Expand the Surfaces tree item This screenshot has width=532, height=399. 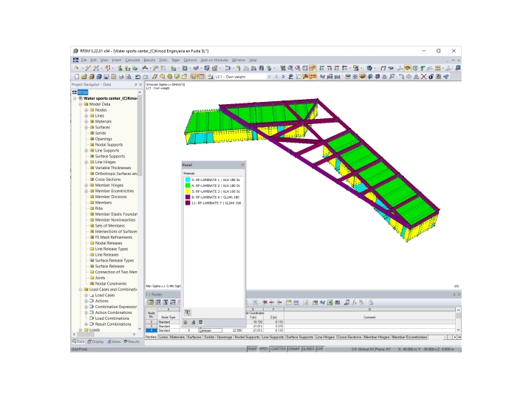(x=86, y=127)
